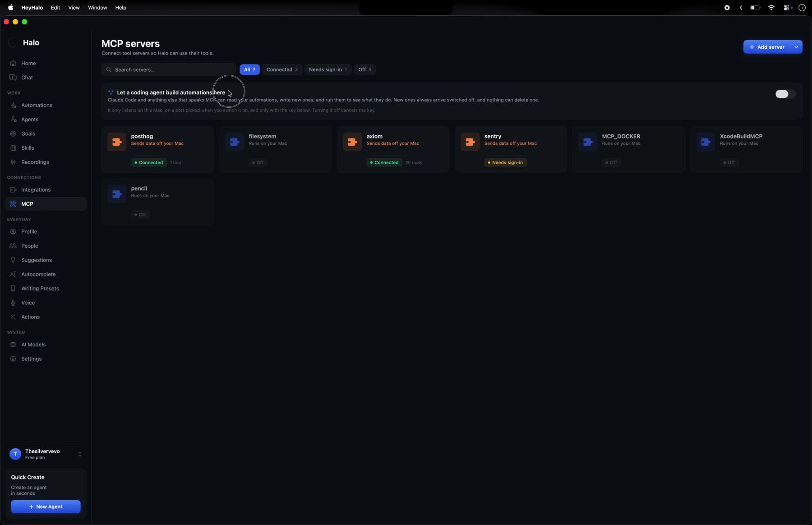
Task: Click the Profile avatar icon
Action: click(13, 232)
